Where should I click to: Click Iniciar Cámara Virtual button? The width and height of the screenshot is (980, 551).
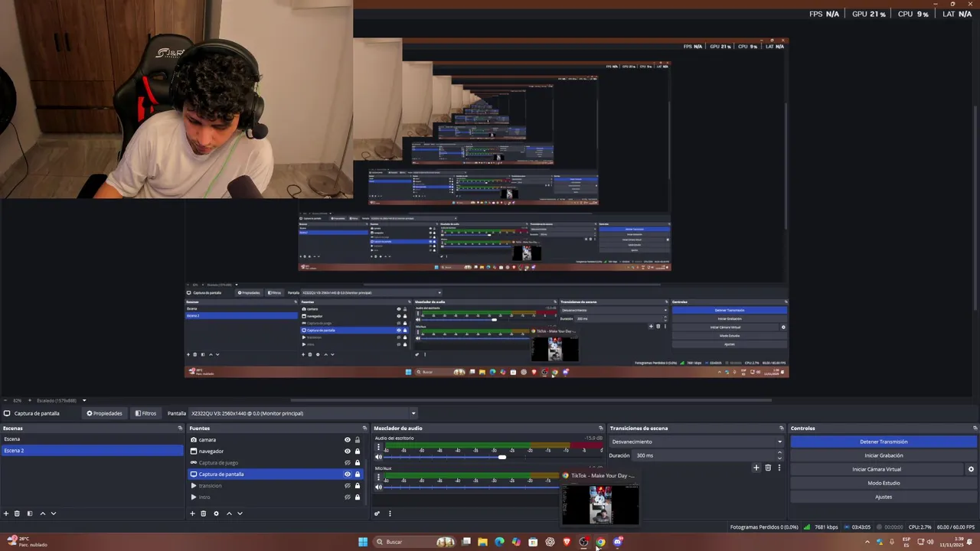click(877, 469)
